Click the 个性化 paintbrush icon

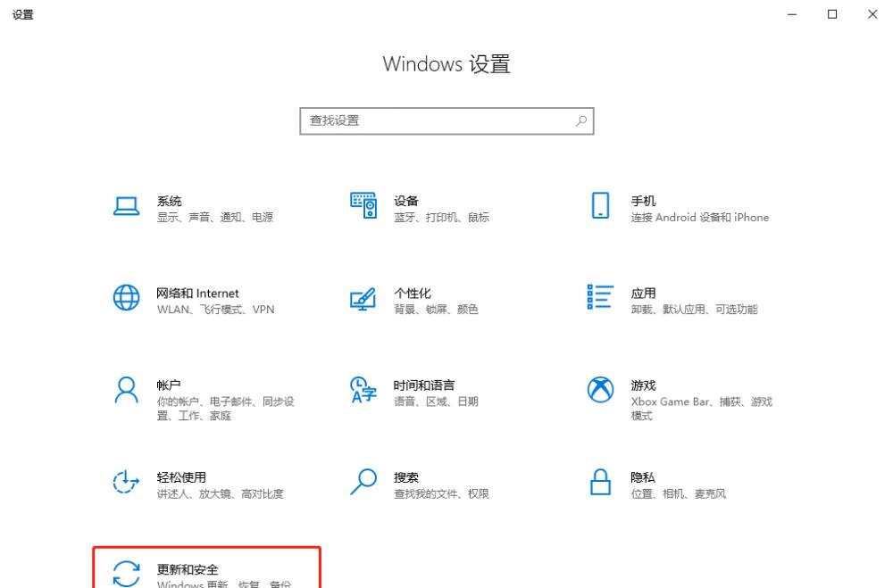[x=363, y=299]
